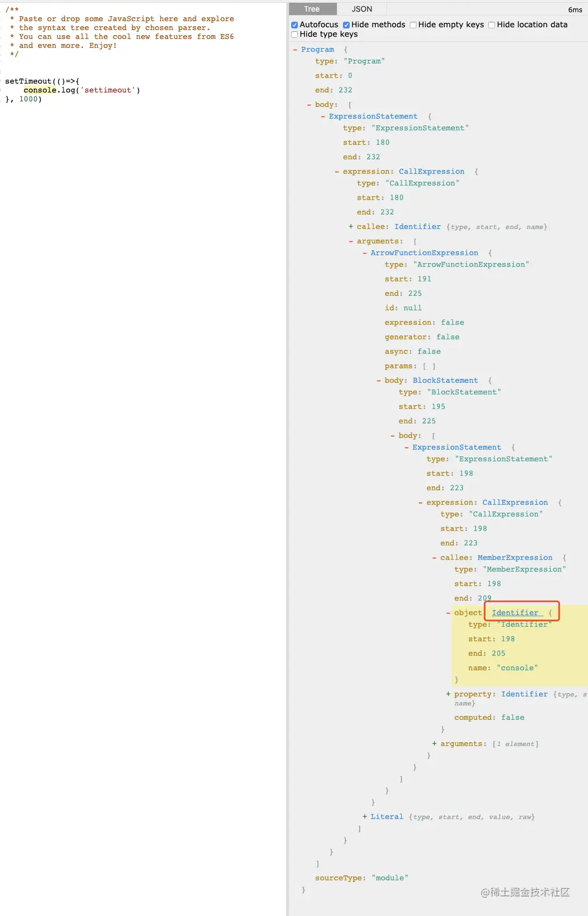Viewport: 588px width, 916px height.
Task: Click the BlockStatement node name
Action: [445, 381]
